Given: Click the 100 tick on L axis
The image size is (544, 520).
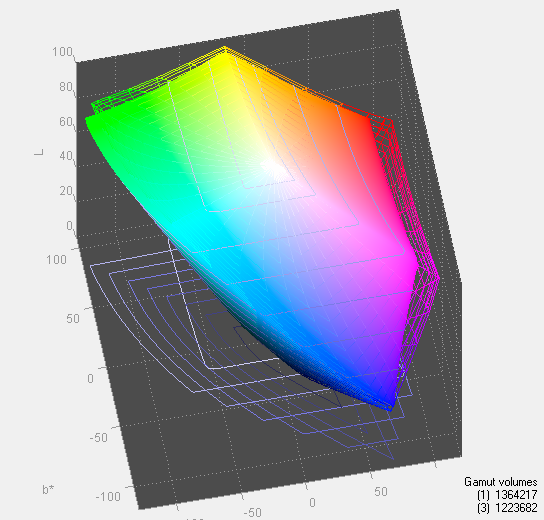Looking at the screenshot, I should coord(62,52).
